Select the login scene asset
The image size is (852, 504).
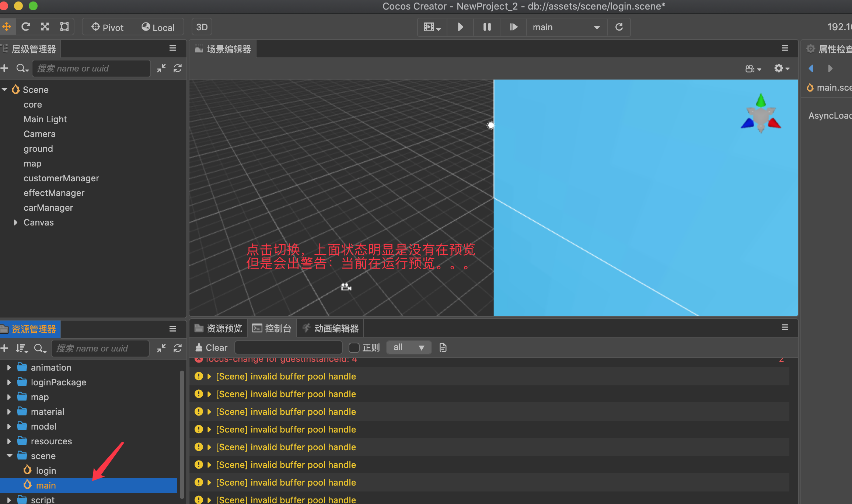(46, 470)
